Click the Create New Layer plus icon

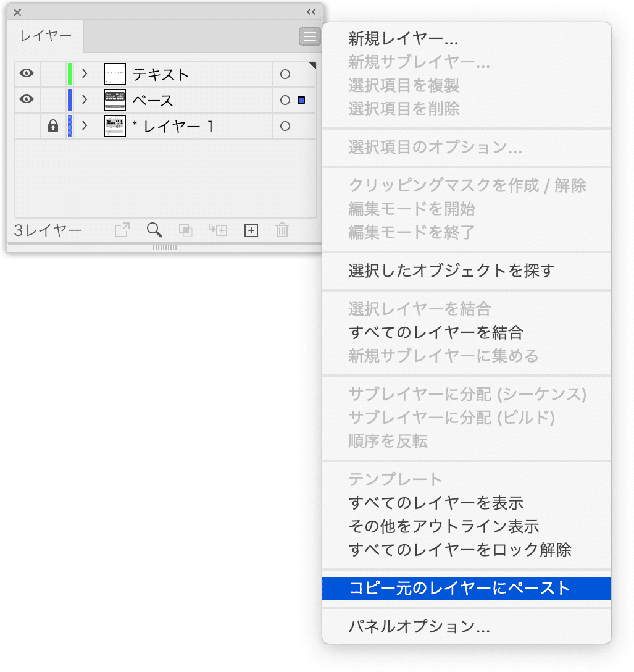(x=251, y=230)
